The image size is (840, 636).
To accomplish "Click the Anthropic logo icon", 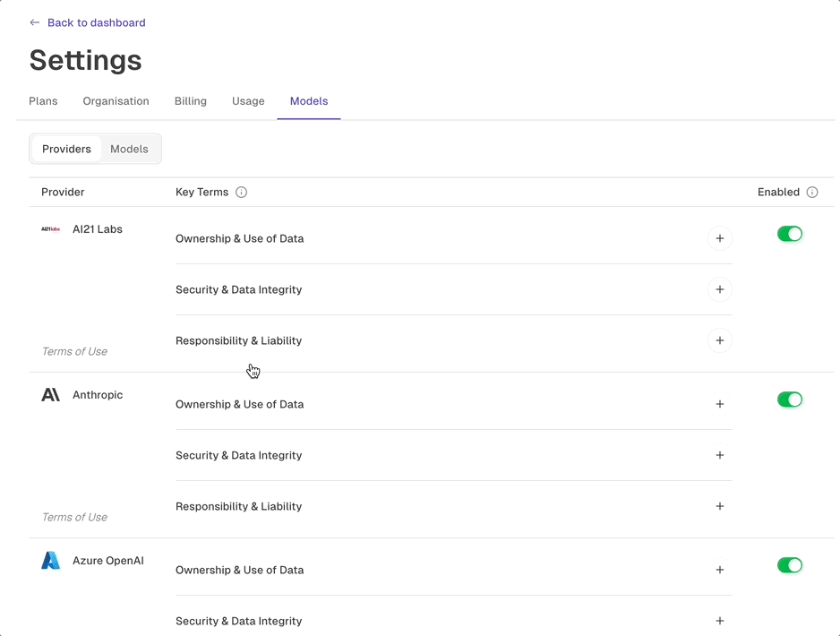I will (x=50, y=394).
